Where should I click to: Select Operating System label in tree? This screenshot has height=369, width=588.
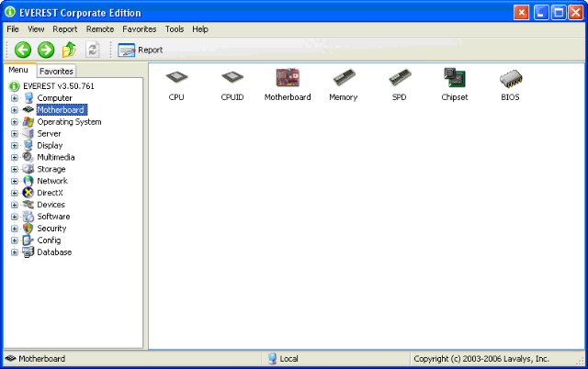coord(70,122)
